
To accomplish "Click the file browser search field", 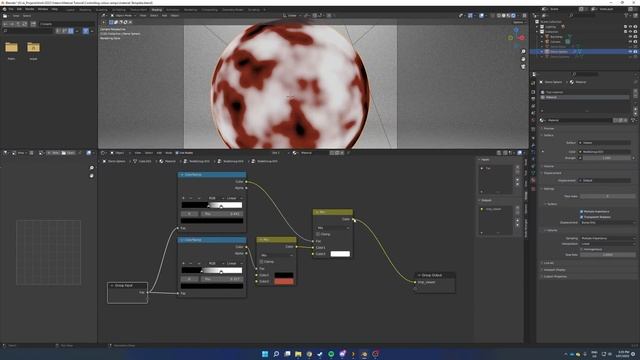I will [x=28, y=31].
